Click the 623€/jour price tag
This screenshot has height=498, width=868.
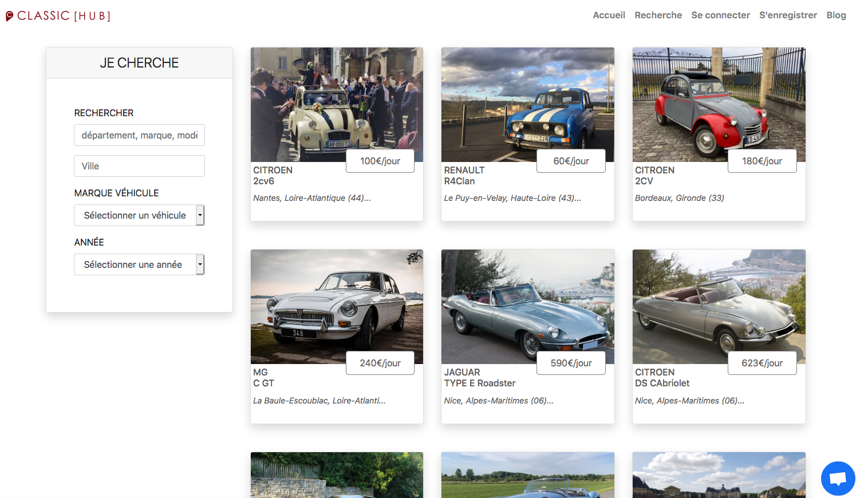tap(762, 363)
